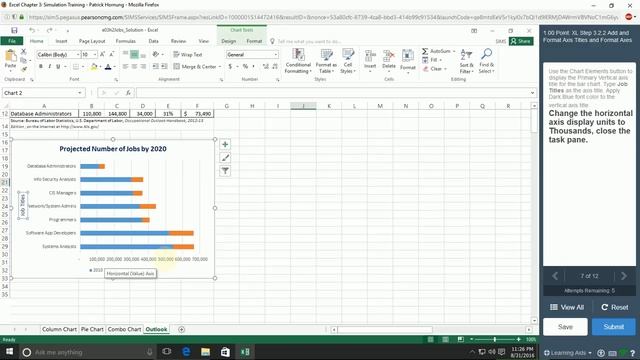Toggle Wrap Text
640x360 pixels.
click(188, 54)
